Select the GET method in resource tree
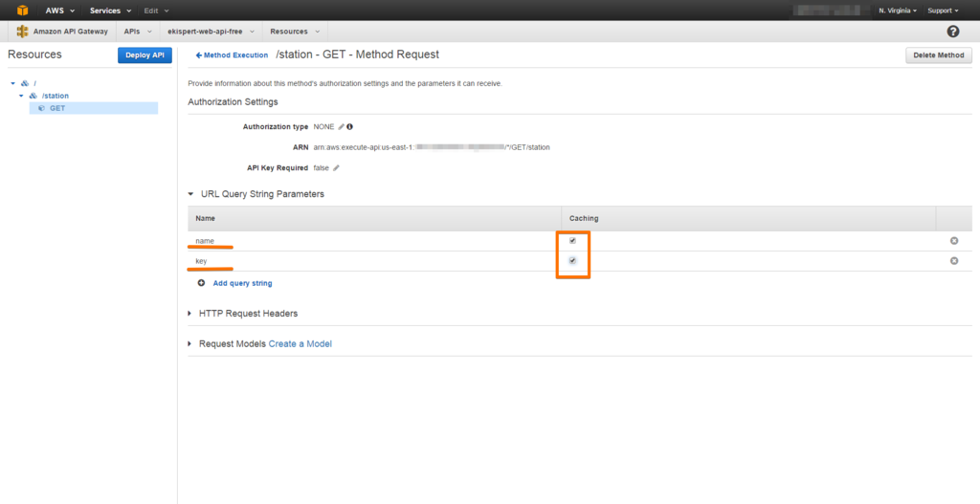 [94, 108]
